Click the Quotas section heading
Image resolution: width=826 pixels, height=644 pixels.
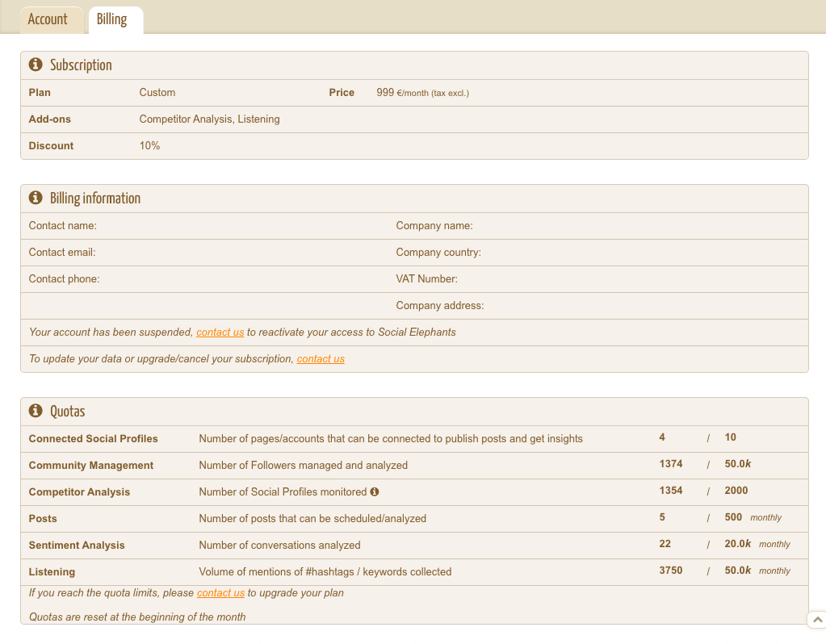68,412
